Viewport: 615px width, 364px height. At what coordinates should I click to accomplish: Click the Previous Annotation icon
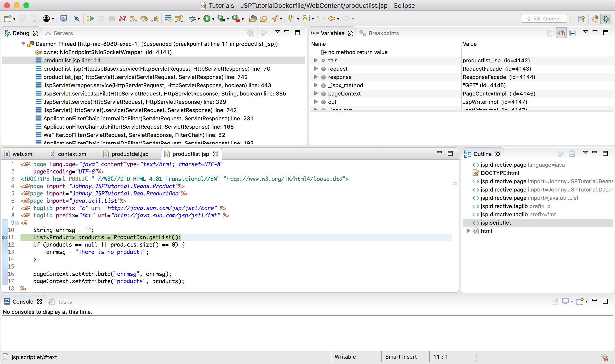(306, 19)
